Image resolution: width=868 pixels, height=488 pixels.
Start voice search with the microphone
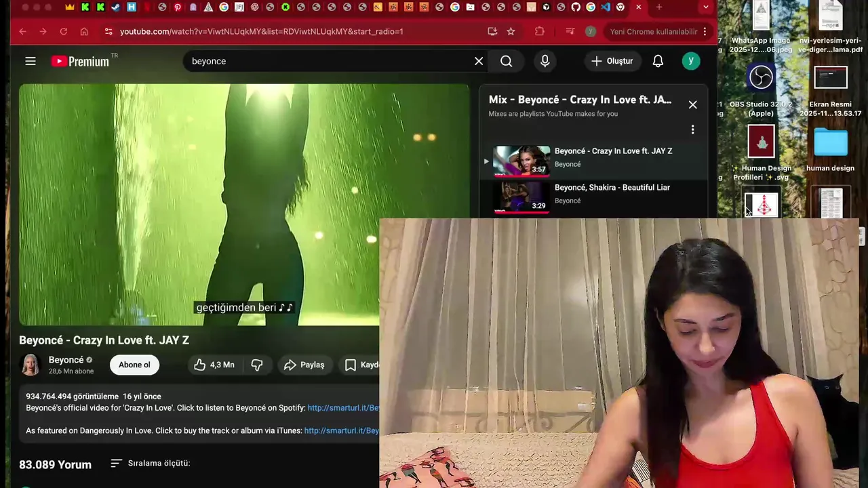(545, 61)
